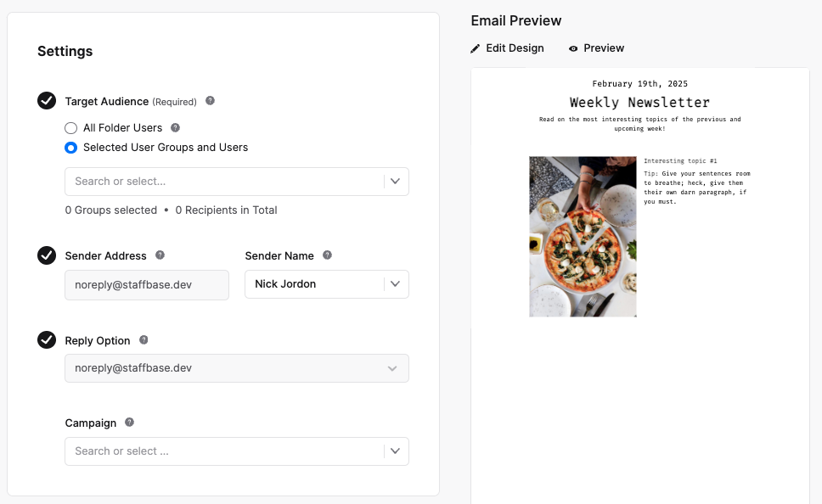Click the question mark next to Sender Address
This screenshot has width=822, height=504.
coord(160,255)
